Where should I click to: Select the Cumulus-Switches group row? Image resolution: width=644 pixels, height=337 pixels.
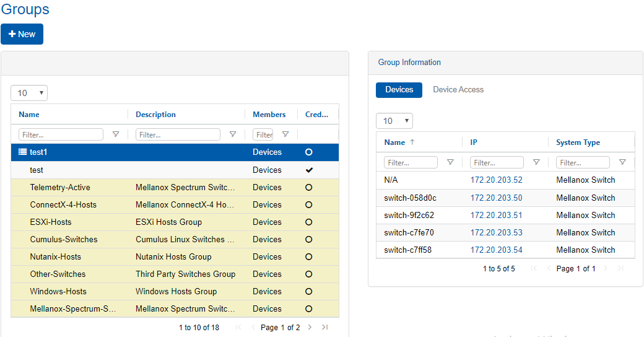pyautogui.click(x=64, y=239)
